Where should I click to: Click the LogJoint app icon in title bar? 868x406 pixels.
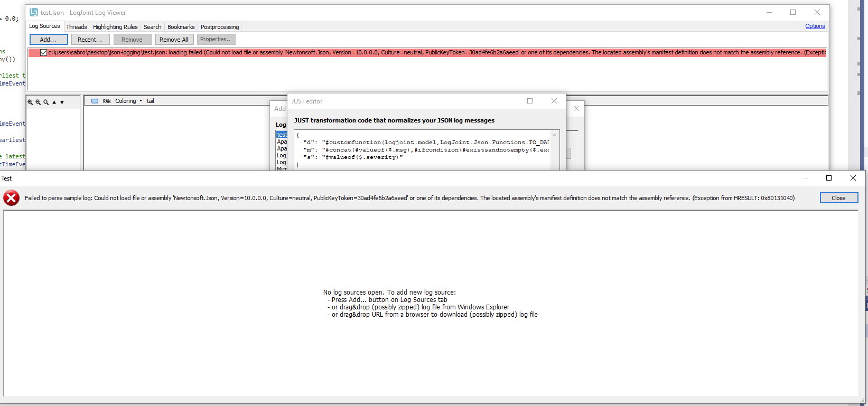[34, 12]
